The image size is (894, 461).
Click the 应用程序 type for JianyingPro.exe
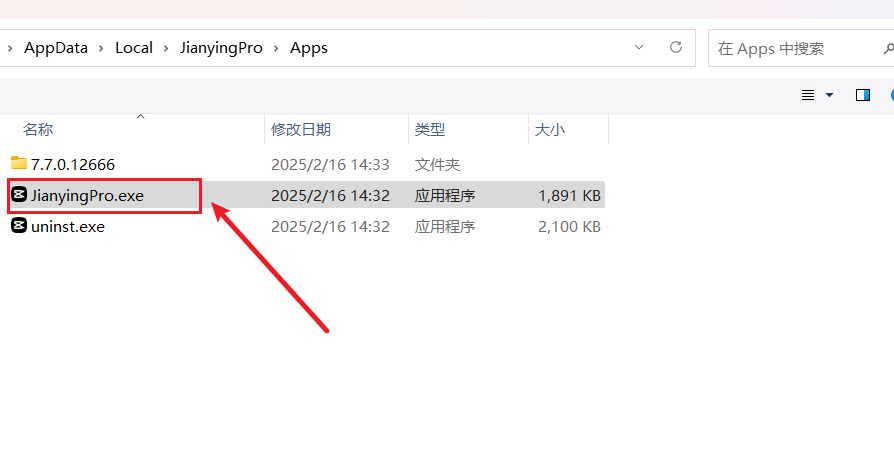445,195
